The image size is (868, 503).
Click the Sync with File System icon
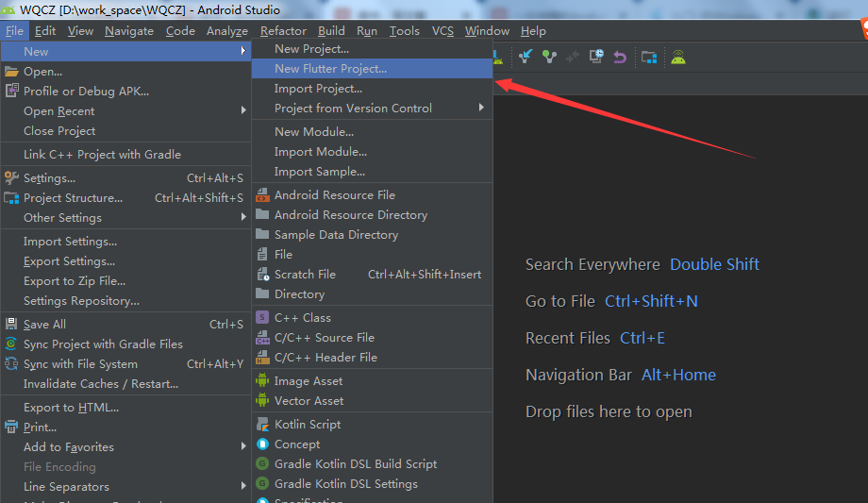pyautogui.click(x=11, y=364)
